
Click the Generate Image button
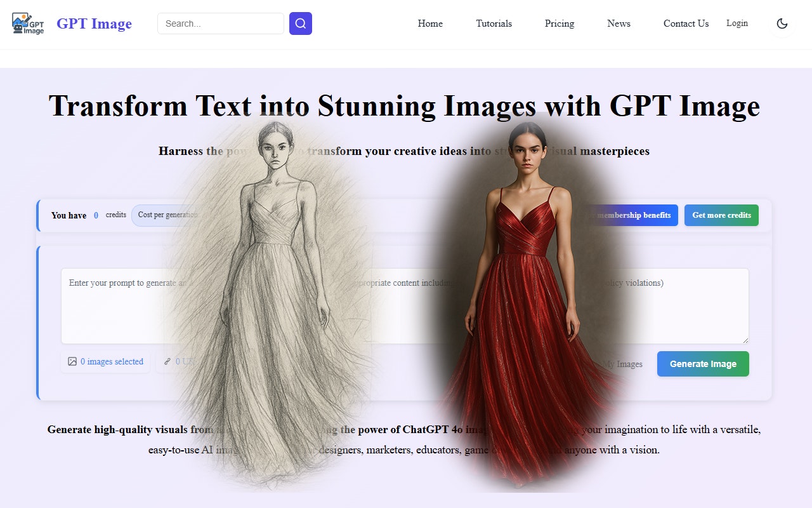(x=703, y=364)
